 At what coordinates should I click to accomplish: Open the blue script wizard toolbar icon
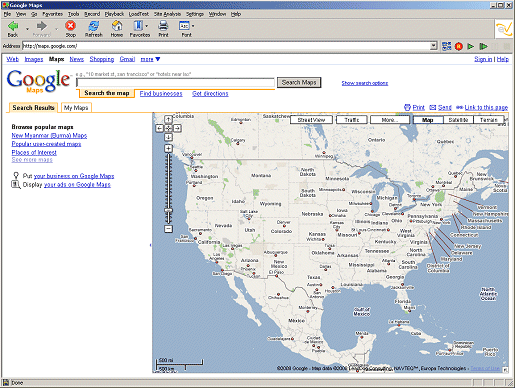coord(446,46)
